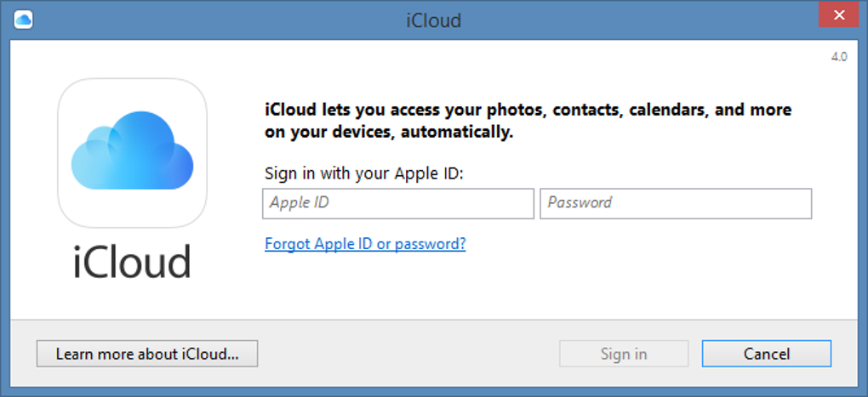Image resolution: width=868 pixels, height=397 pixels.
Task: Click the iCloud title text in title bar
Action: click(433, 20)
